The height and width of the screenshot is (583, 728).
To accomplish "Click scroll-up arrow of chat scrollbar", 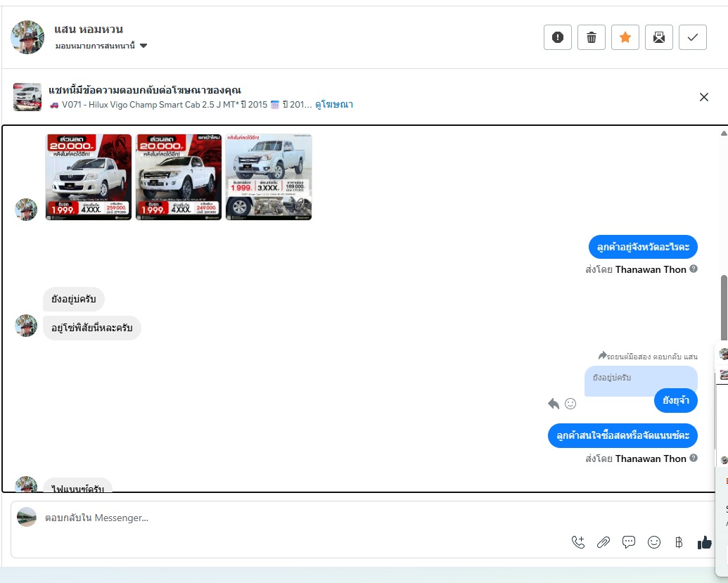I will pos(724,134).
